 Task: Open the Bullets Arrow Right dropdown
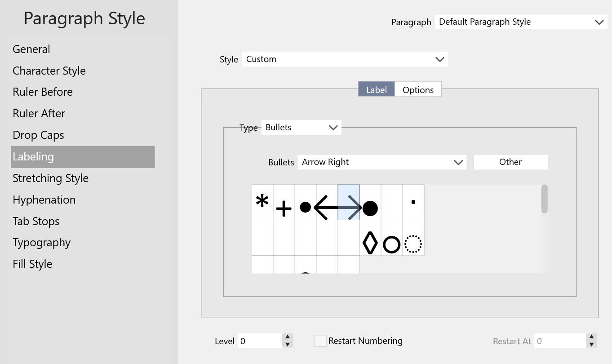(382, 162)
